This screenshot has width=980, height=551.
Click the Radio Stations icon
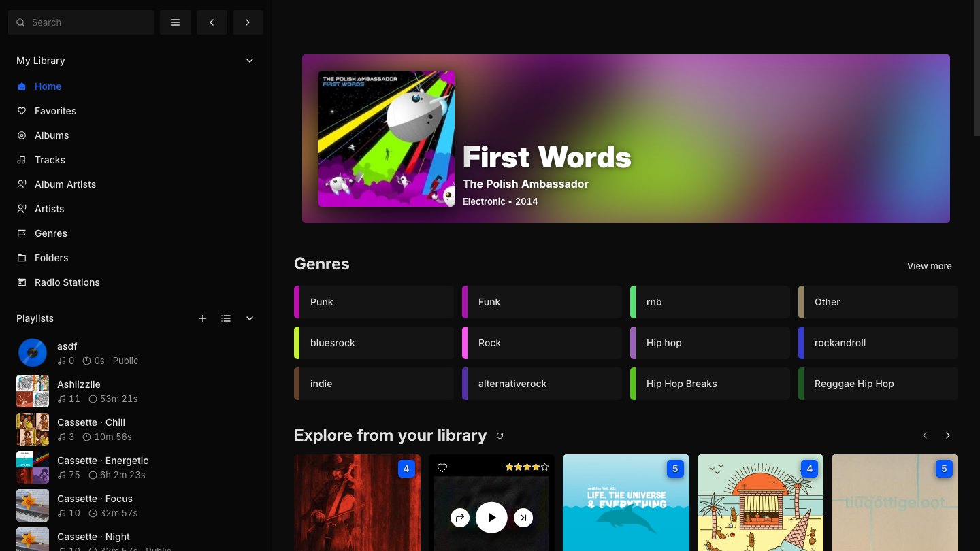[x=22, y=282]
